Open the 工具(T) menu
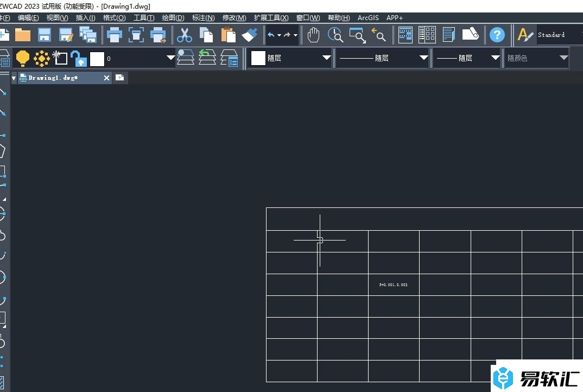The image size is (583, 392). pyautogui.click(x=144, y=18)
